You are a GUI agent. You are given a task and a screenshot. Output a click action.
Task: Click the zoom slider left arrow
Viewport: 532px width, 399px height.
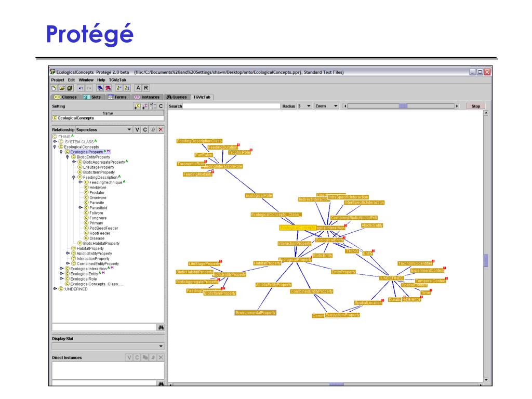tap(345, 106)
